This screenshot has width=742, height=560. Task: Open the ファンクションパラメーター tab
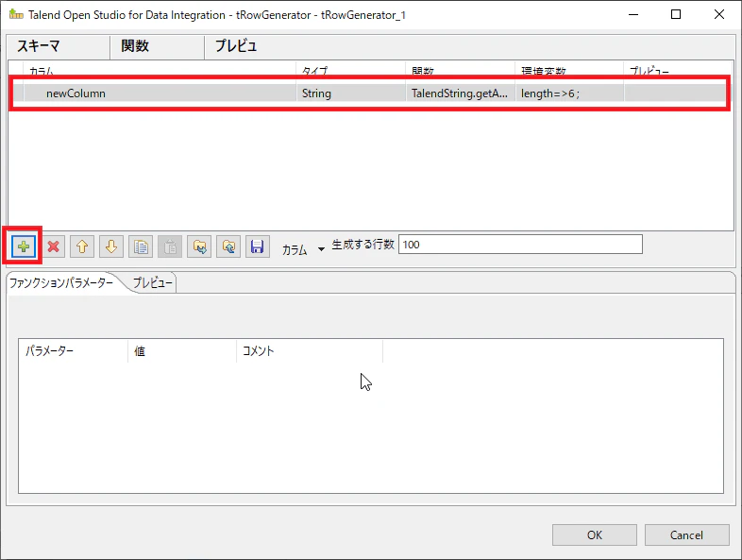[61, 283]
